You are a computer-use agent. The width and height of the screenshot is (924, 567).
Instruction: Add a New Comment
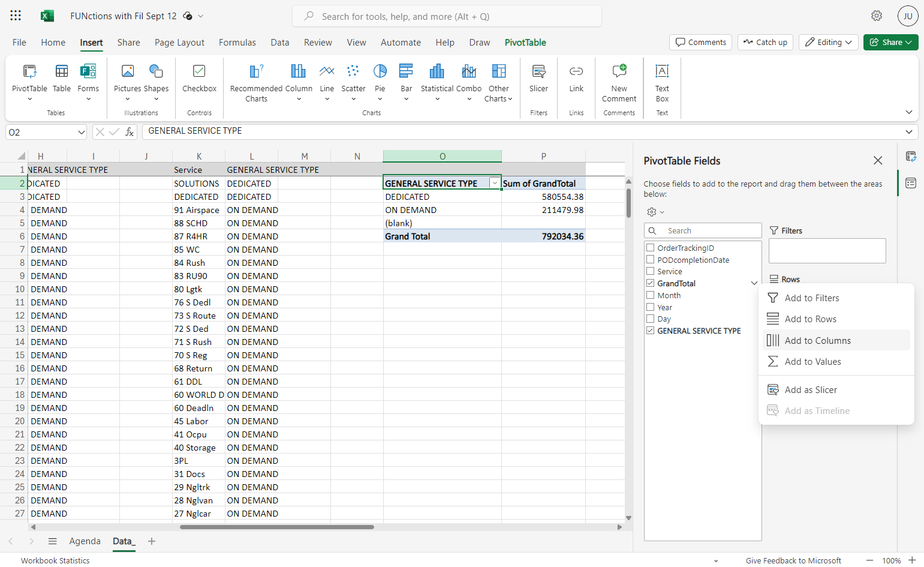click(x=619, y=83)
